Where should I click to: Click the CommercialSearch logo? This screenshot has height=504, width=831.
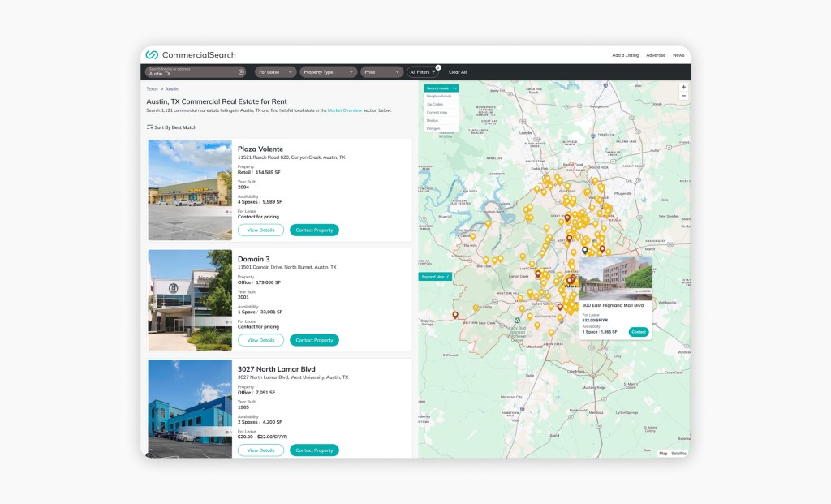191,54
